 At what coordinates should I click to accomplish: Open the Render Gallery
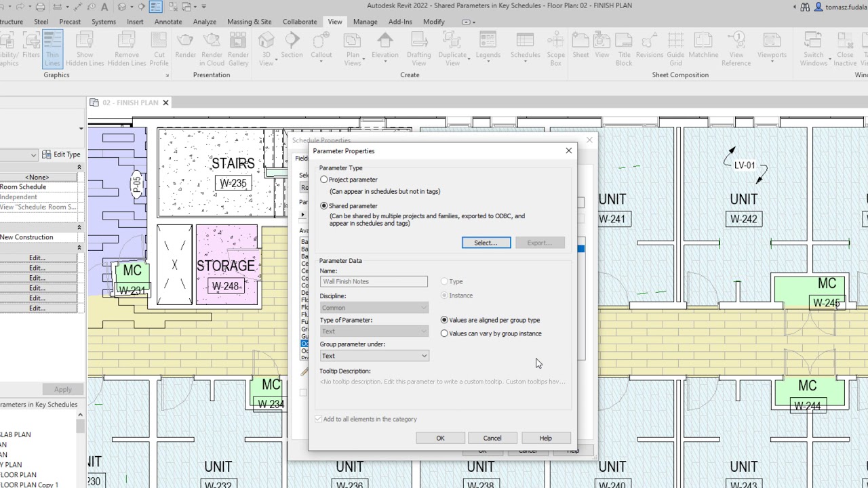tap(239, 49)
